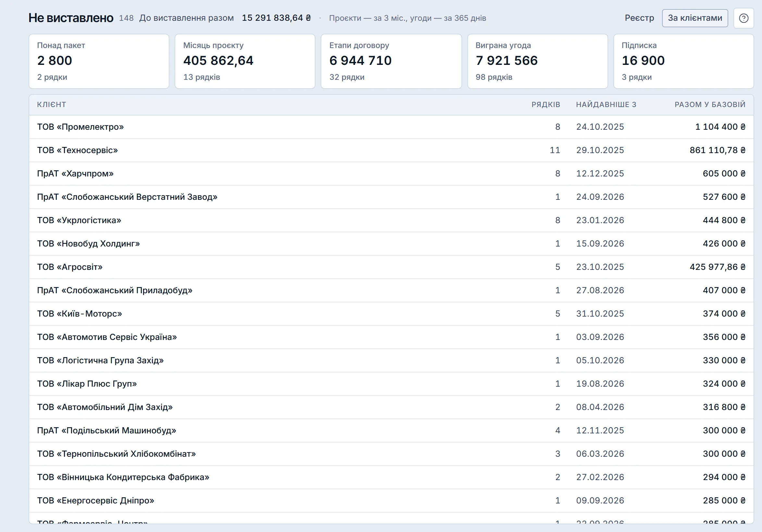Open the Понад пакет summary card
Viewport: 762px width, 532px height.
point(99,61)
